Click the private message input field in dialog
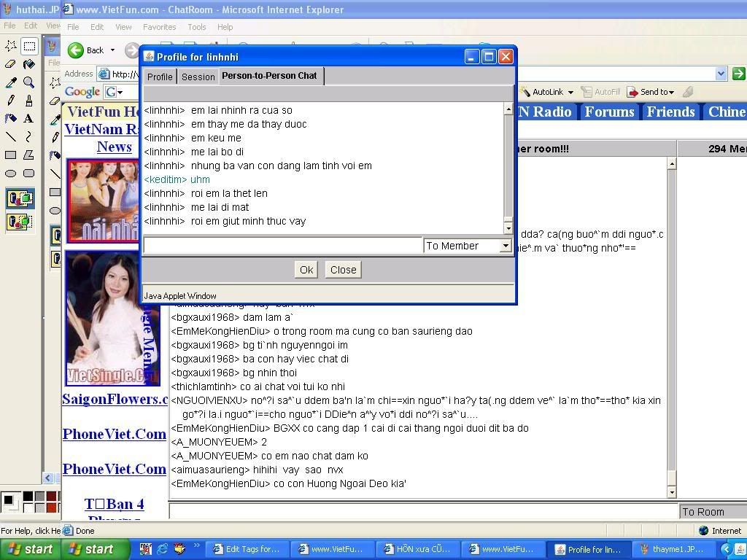 pyautogui.click(x=283, y=246)
